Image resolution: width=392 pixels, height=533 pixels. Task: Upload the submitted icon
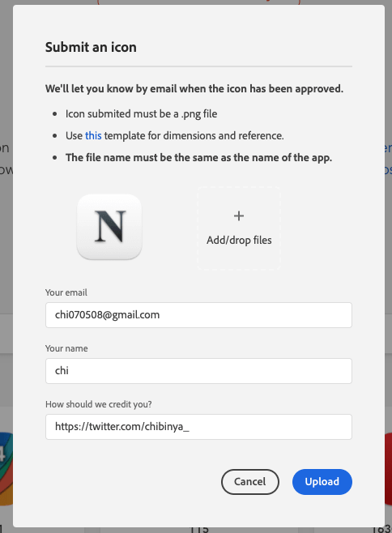click(322, 482)
